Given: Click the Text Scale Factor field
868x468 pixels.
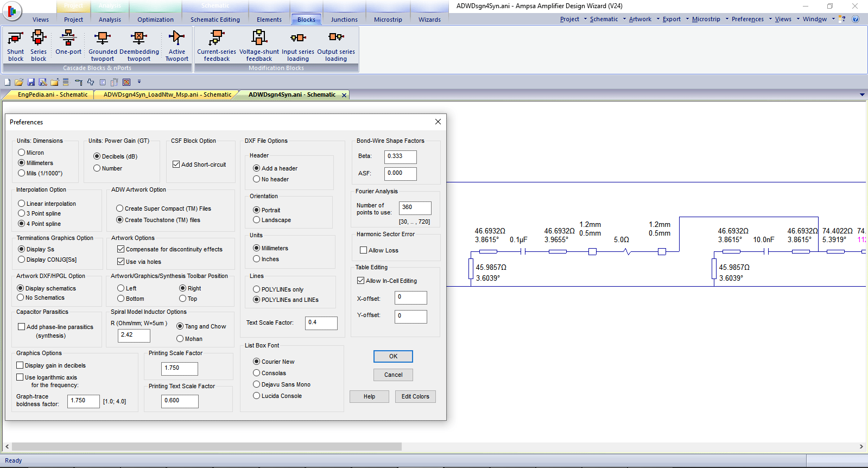Looking at the screenshot, I should [321, 322].
